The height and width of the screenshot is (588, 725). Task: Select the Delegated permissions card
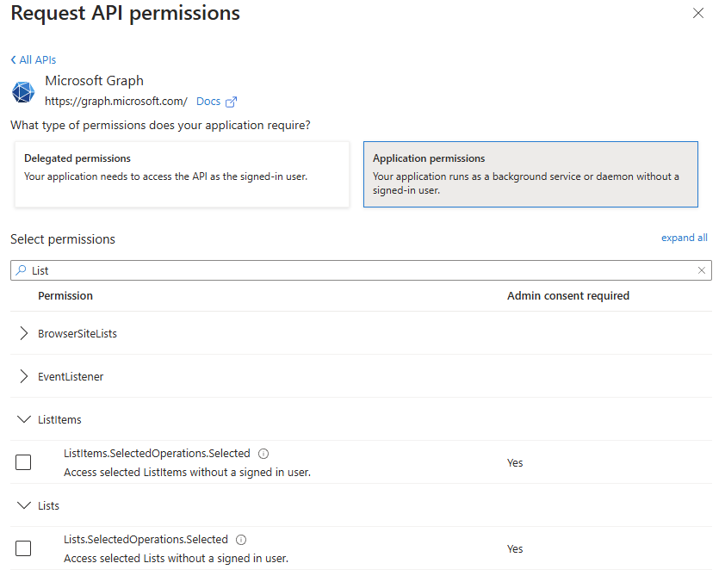pos(182,174)
